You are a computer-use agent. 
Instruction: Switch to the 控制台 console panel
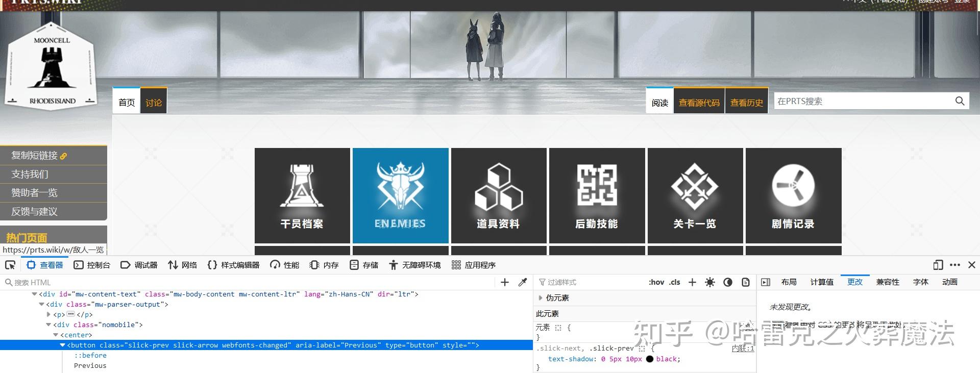(x=92, y=265)
